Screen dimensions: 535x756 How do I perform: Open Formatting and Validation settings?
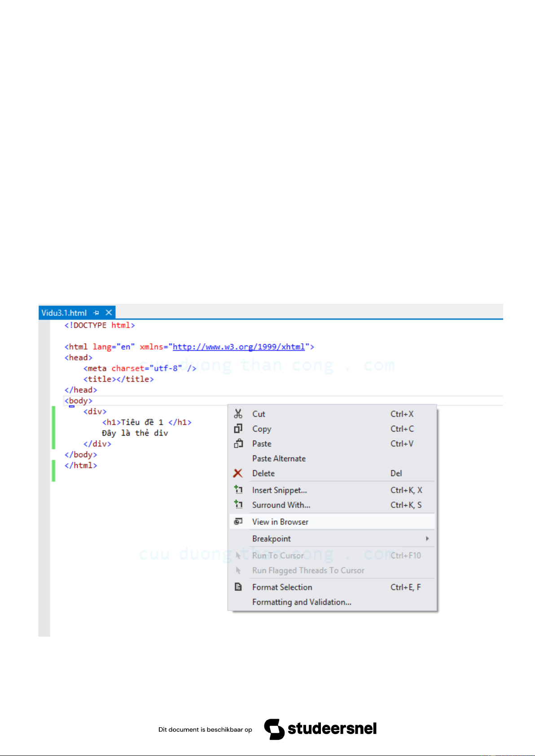302,602
